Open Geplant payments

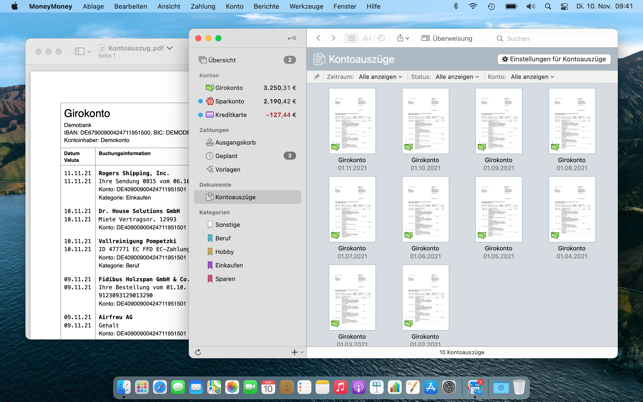pos(247,156)
